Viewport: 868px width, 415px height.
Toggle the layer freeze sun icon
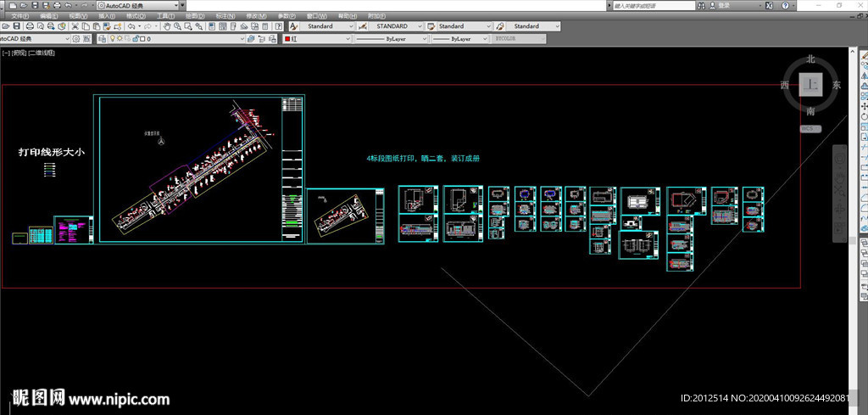120,39
